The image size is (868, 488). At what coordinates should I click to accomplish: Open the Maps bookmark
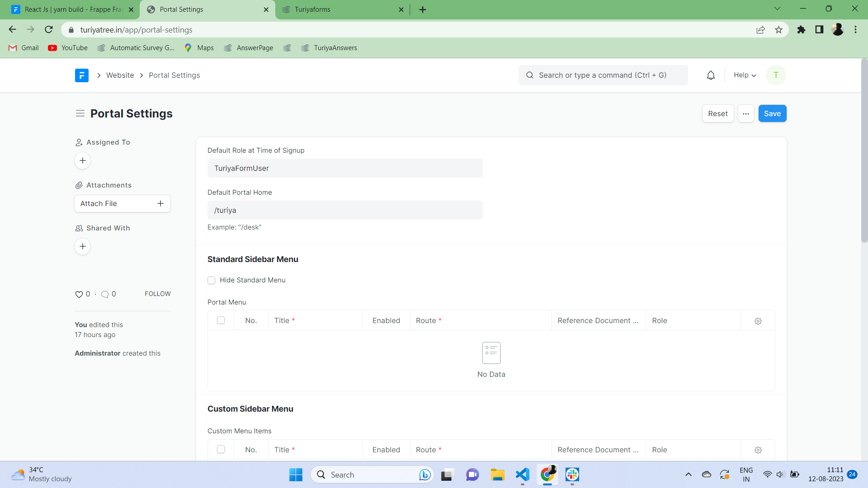pyautogui.click(x=199, y=48)
